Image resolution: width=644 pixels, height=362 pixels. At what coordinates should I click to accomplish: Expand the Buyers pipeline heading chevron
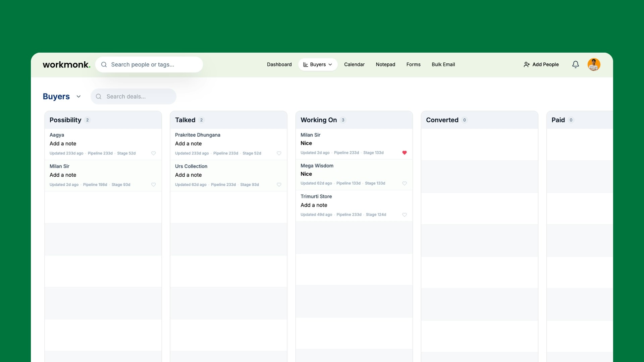point(78,97)
